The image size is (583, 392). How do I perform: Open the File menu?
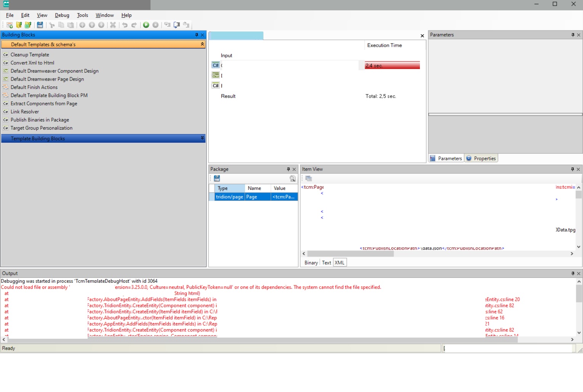point(10,15)
